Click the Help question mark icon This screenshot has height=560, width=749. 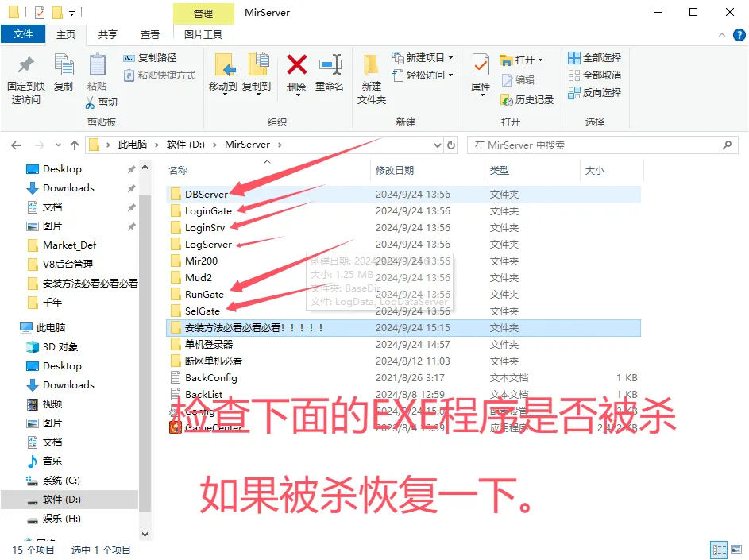click(x=739, y=35)
